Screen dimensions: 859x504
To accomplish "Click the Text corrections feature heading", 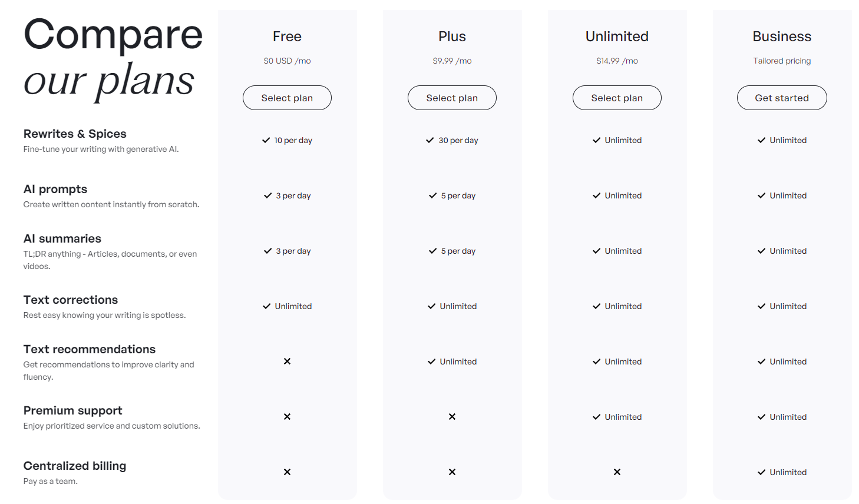I will pos(71,300).
